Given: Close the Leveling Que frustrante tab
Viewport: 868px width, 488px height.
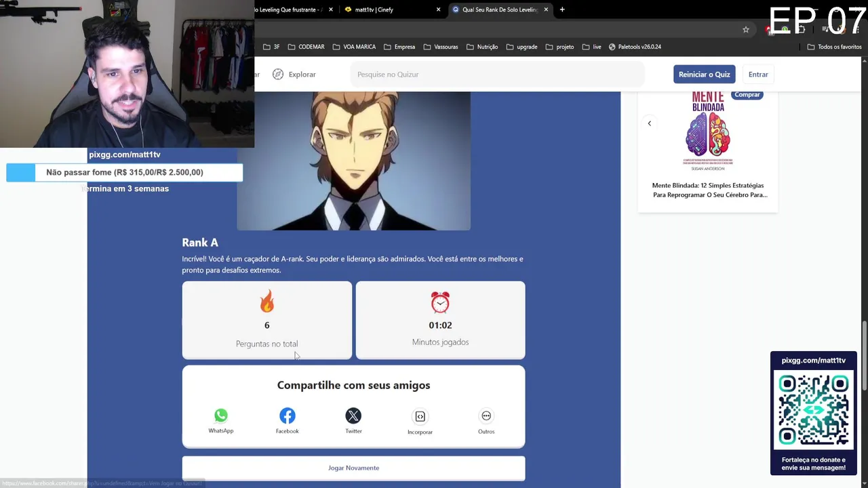Looking at the screenshot, I should tap(331, 9).
